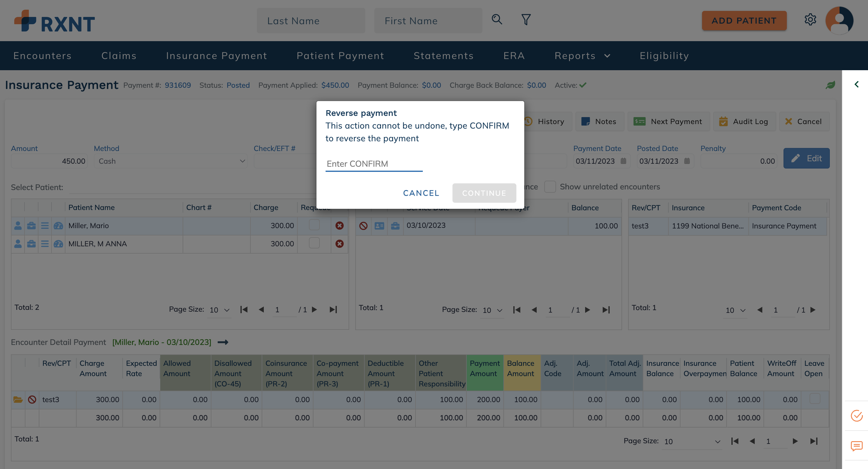
Task: Click the green leaf icon
Action: click(x=830, y=85)
